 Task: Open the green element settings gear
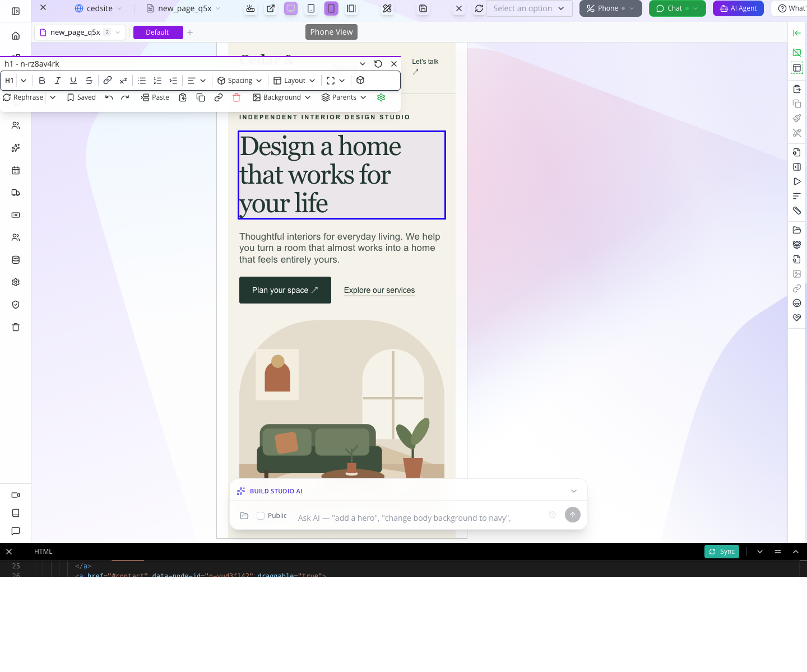(x=381, y=97)
